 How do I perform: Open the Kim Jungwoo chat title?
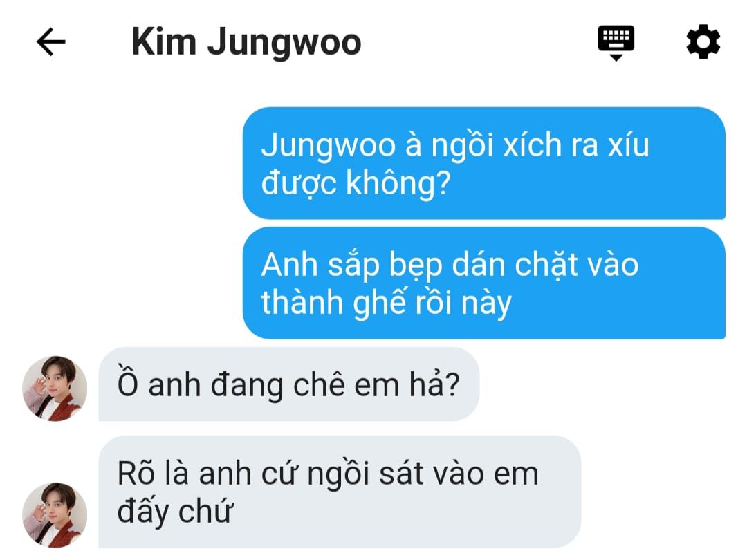pos(246,43)
